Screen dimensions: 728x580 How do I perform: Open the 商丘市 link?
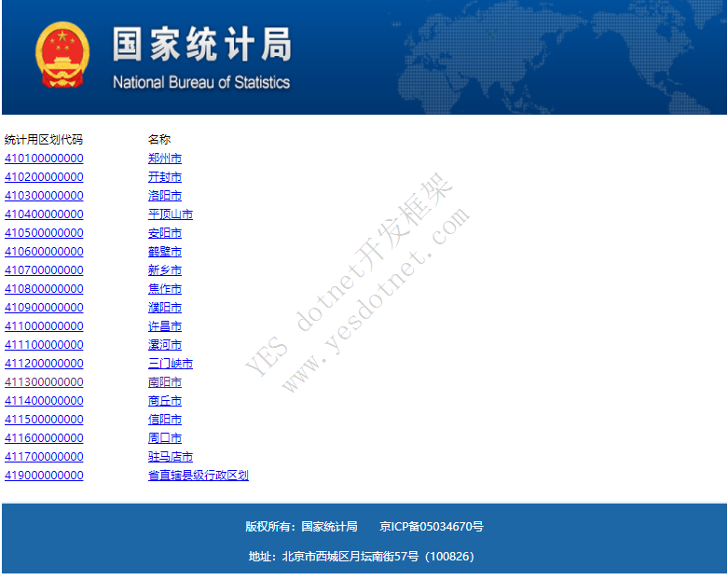point(165,400)
